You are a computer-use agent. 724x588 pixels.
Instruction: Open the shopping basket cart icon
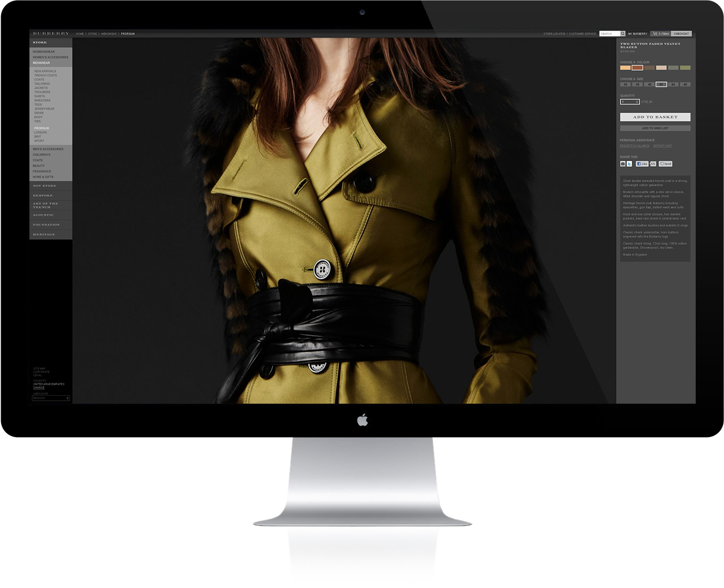click(655, 34)
